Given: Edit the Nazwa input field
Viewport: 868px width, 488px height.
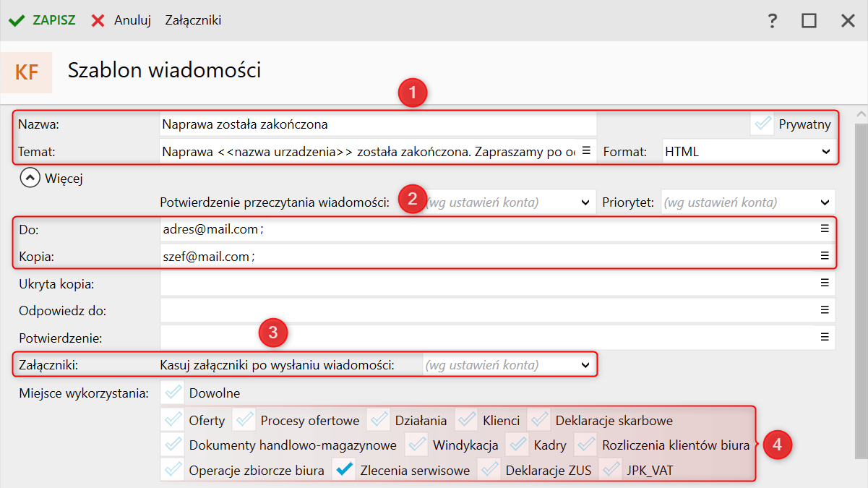Looking at the screenshot, I should click(378, 124).
